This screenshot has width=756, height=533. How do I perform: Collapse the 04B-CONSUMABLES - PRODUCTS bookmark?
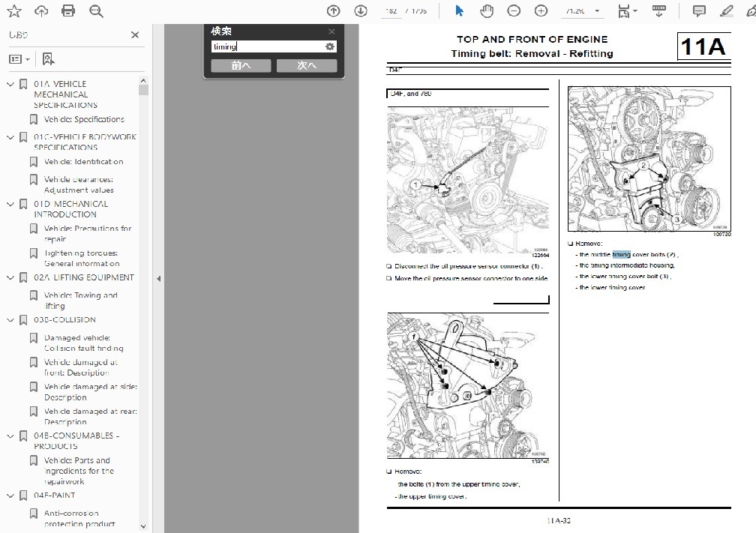pyautogui.click(x=10, y=436)
